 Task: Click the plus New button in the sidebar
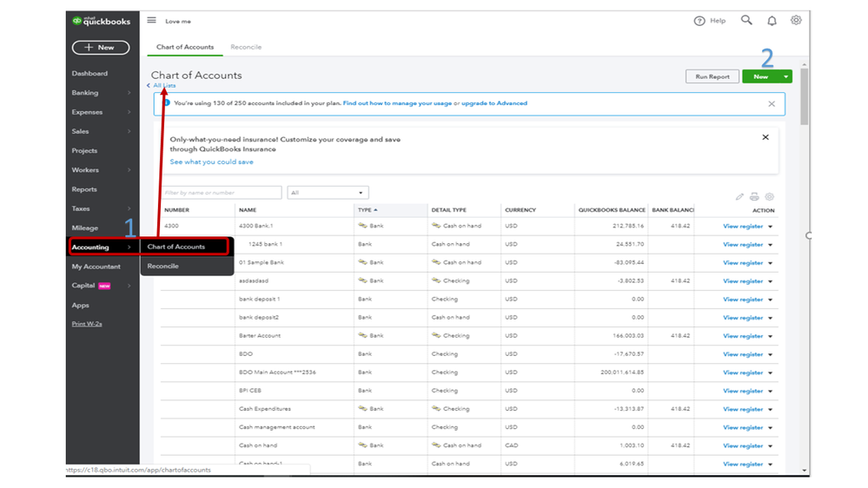click(101, 48)
